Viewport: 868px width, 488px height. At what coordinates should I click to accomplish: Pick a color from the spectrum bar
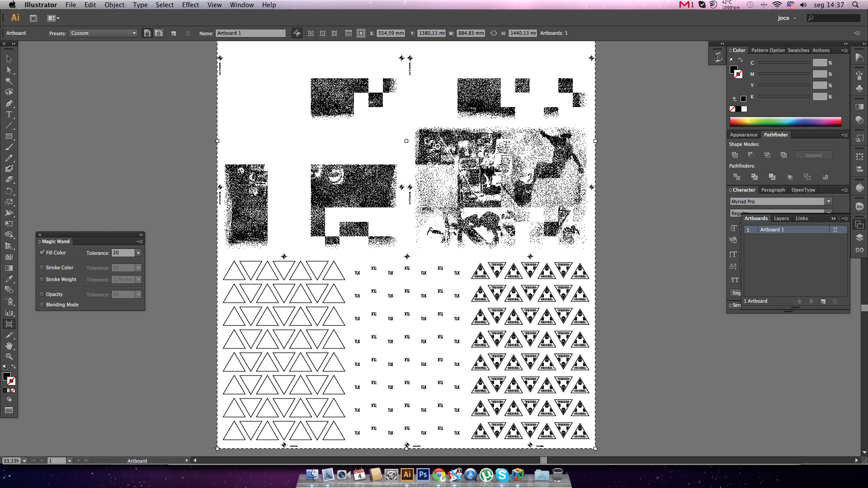click(x=785, y=121)
